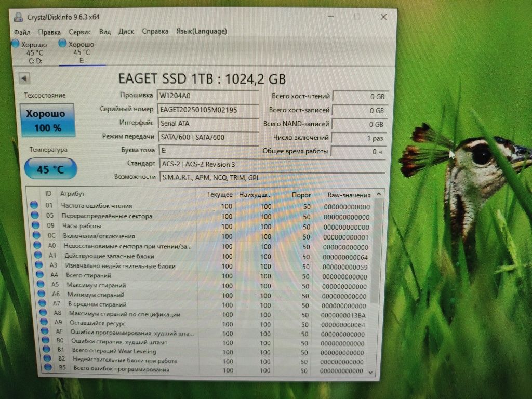This screenshot has height=399, width=532.
Task: Click the Буква тома field E:
Action: 209,151
